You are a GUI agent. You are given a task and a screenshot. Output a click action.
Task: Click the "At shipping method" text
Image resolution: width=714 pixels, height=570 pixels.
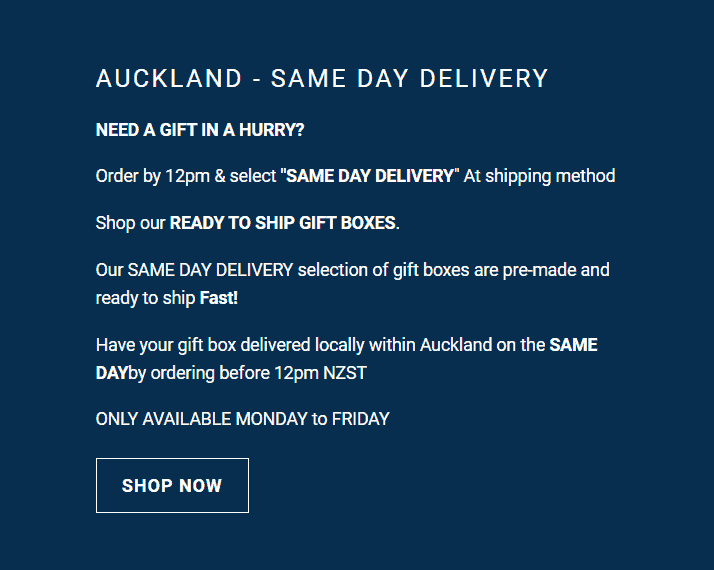point(539,176)
